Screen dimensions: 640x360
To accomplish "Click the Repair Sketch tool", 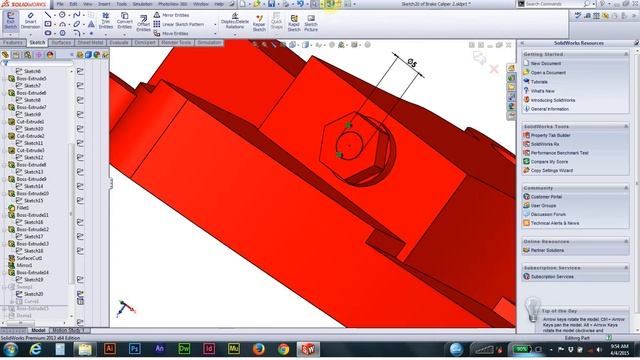I will tap(259, 23).
